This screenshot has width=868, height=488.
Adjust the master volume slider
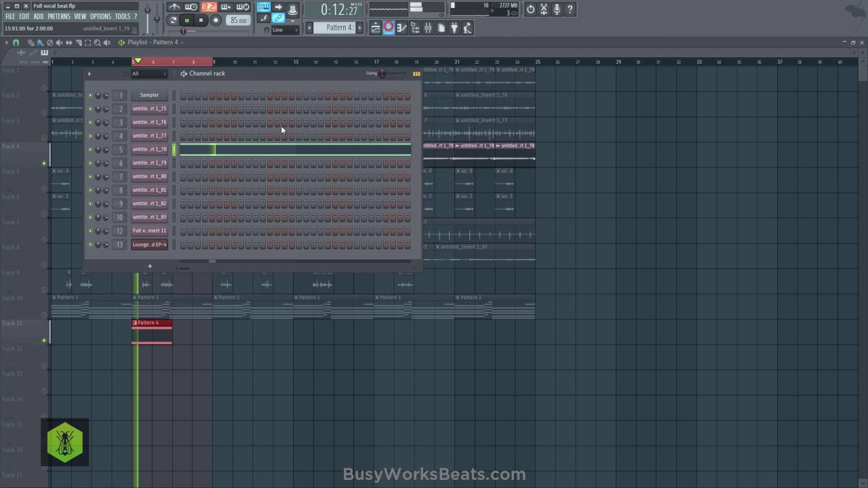tap(149, 18)
